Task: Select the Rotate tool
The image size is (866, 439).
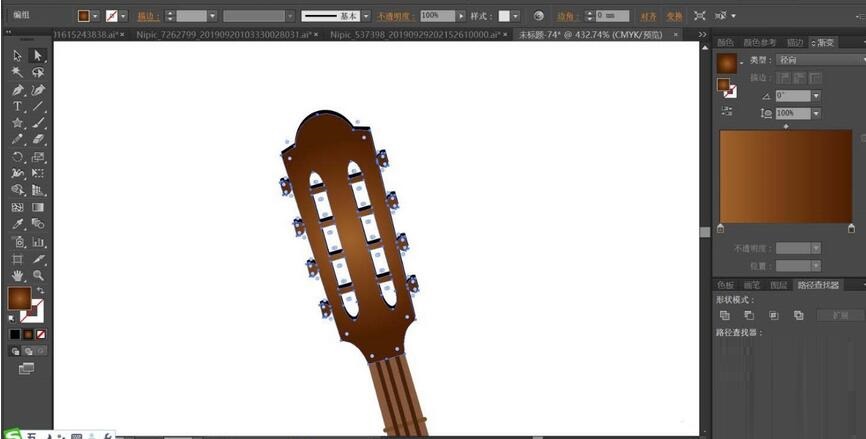Action: click(18, 157)
